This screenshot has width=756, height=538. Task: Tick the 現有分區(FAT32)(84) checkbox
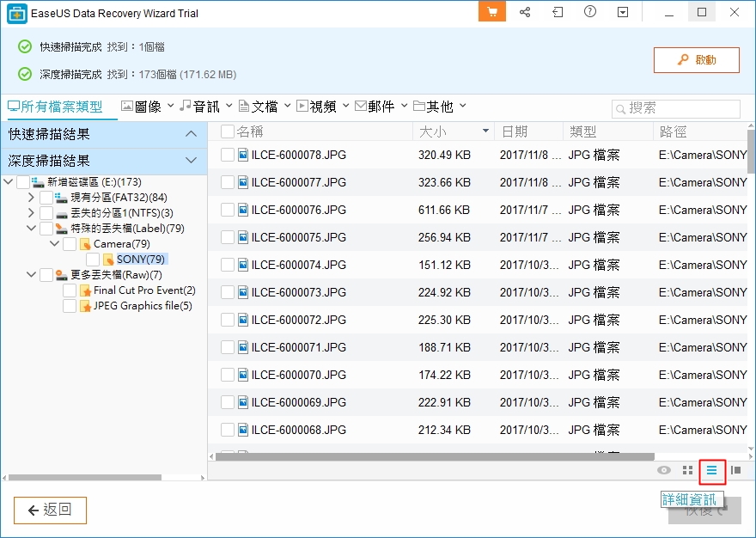pos(46,198)
